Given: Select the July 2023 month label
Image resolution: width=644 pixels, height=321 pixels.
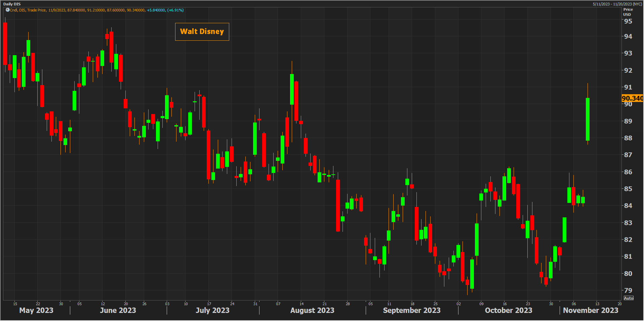Looking at the screenshot, I should coord(212,310).
